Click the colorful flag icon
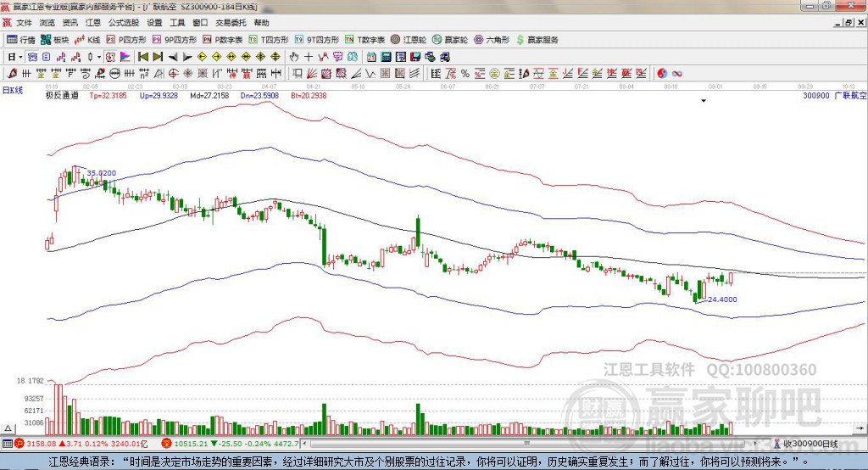 (125, 57)
